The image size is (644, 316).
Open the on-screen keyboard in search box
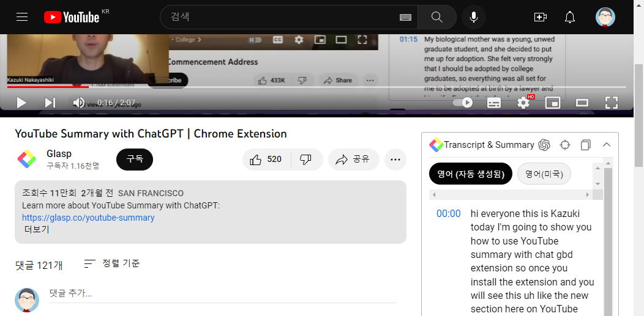pos(405,17)
